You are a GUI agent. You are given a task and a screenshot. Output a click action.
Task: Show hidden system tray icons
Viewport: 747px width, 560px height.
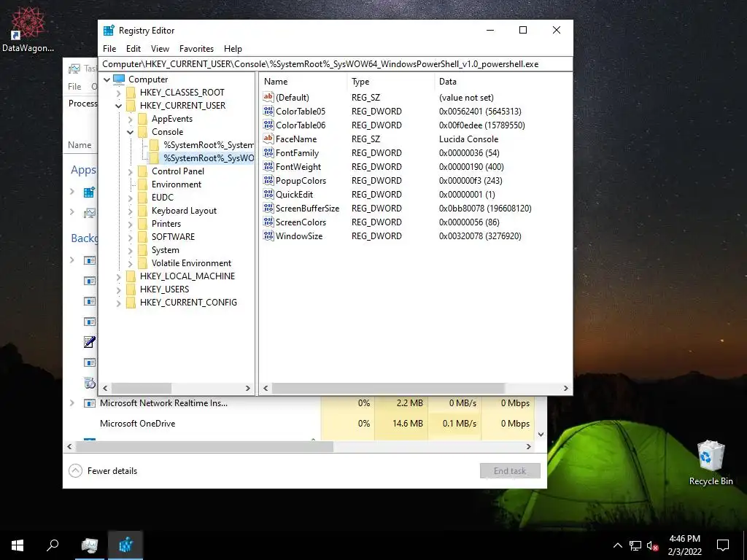617,545
